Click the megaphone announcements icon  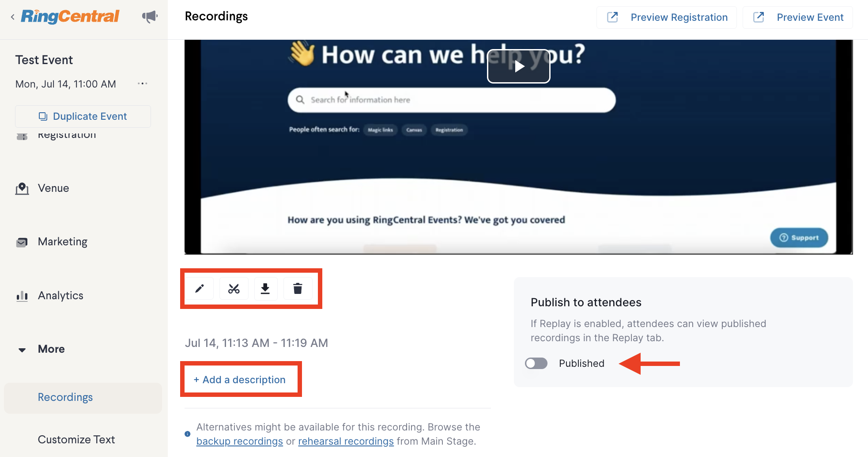click(x=150, y=17)
